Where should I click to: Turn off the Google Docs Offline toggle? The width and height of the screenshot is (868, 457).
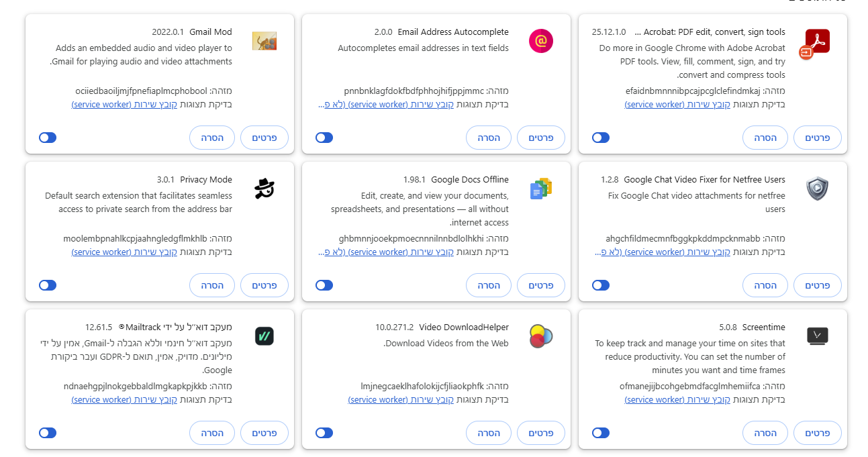pyautogui.click(x=324, y=285)
